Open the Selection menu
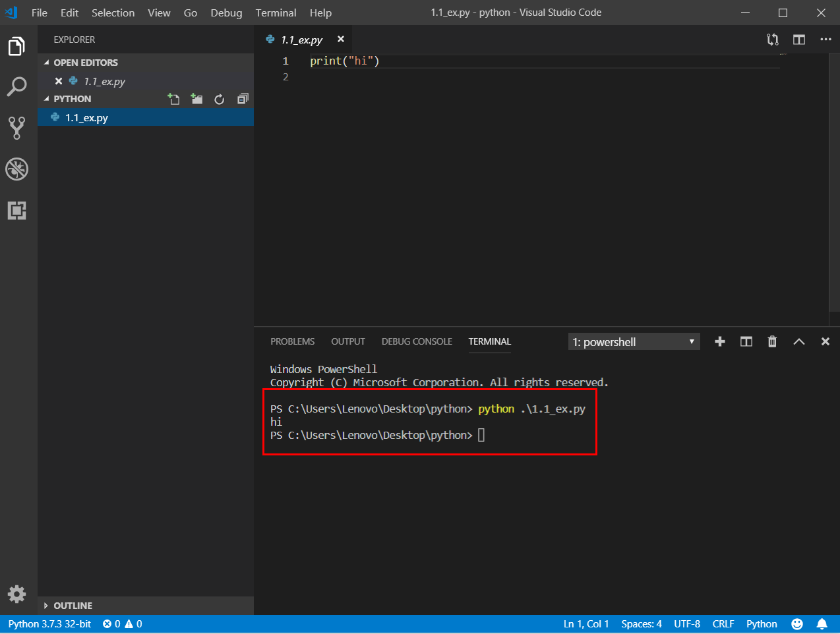 [x=113, y=13]
